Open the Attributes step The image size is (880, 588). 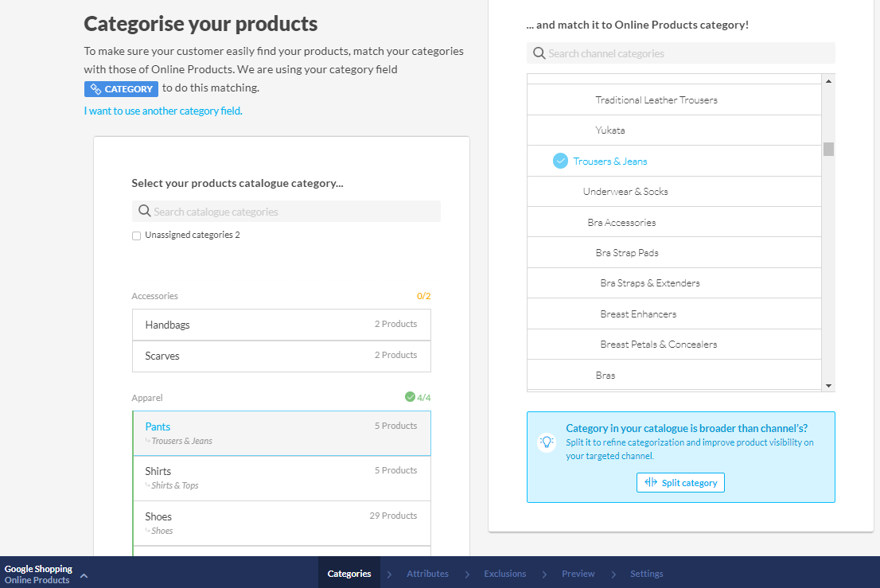point(427,574)
